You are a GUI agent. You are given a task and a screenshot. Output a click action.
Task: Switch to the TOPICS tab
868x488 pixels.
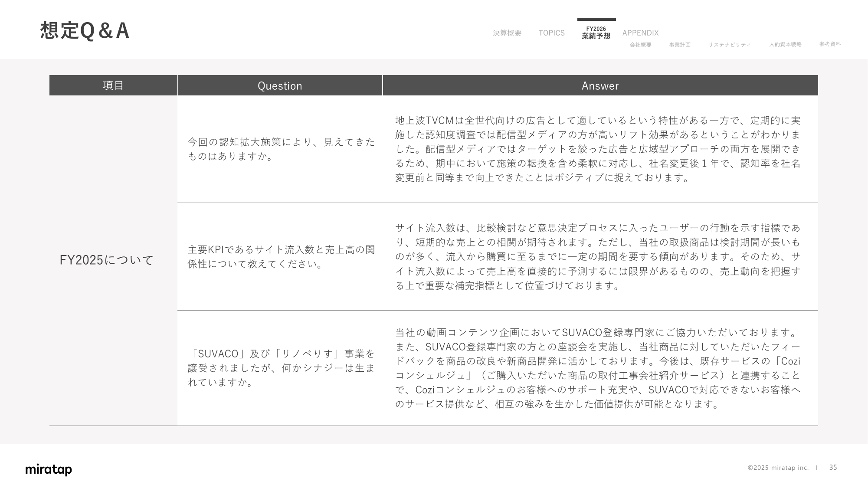click(551, 33)
